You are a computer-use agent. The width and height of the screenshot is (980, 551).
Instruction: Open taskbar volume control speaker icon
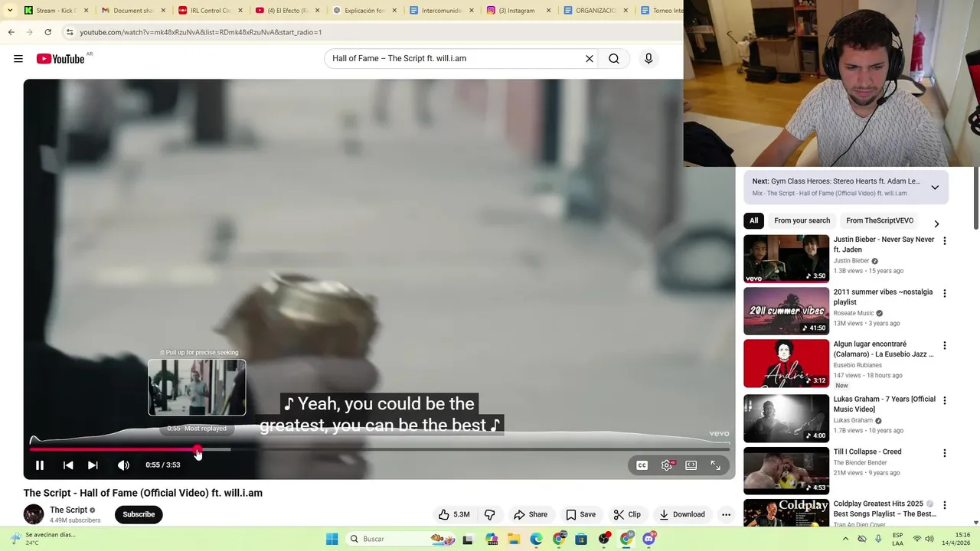tap(930, 539)
